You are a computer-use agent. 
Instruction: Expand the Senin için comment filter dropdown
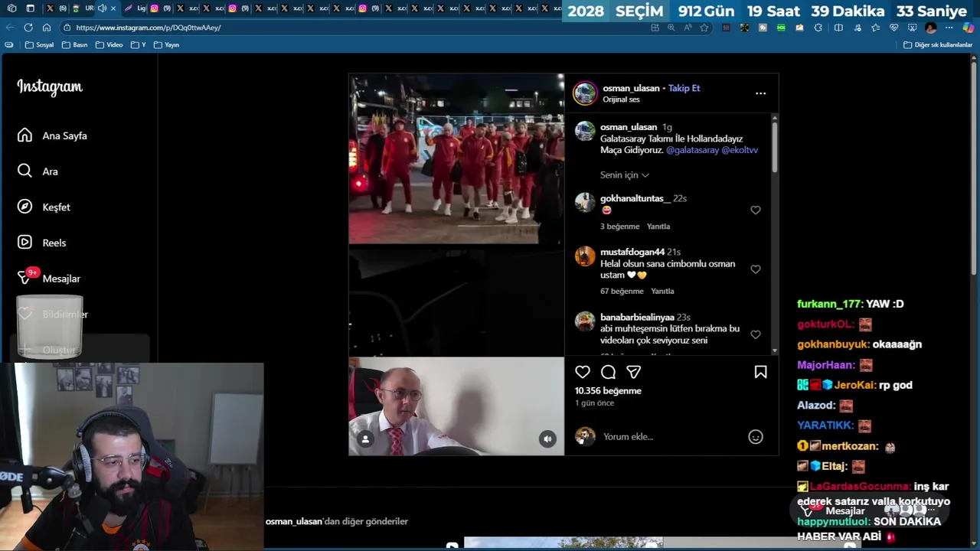click(x=624, y=175)
